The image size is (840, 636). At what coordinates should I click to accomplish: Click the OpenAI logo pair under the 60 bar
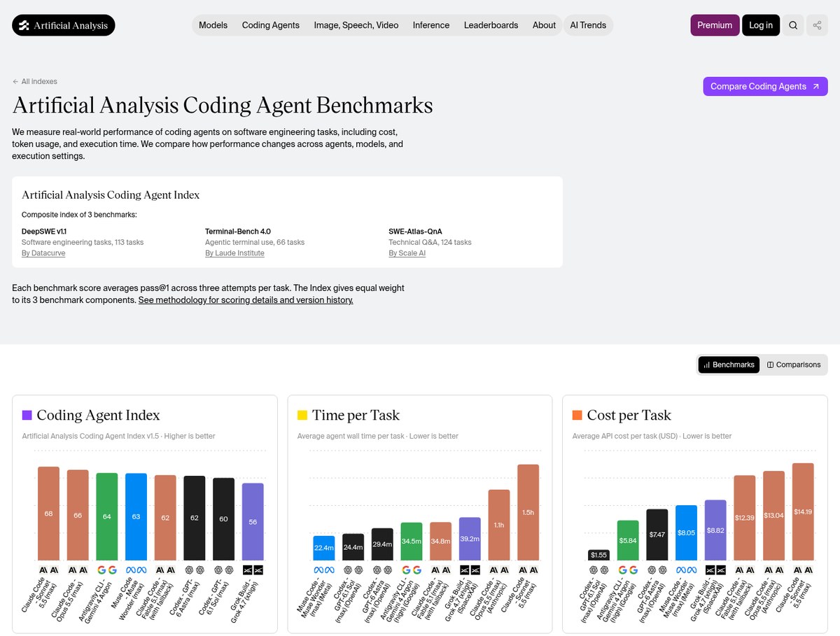coord(224,570)
